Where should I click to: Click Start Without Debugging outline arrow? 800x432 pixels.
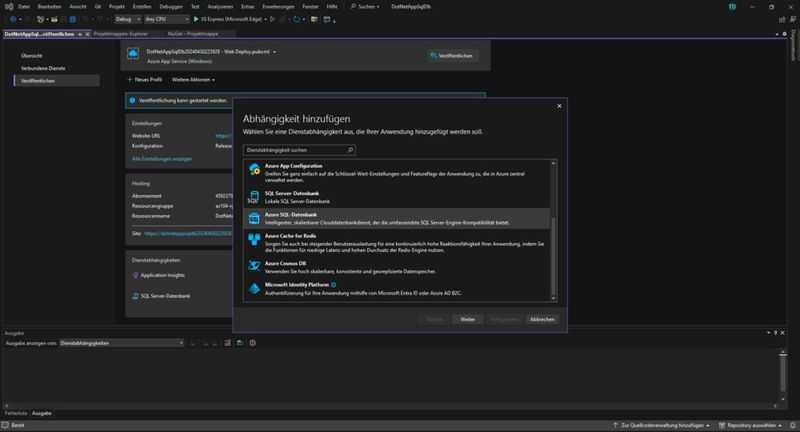pyautogui.click(x=272, y=19)
